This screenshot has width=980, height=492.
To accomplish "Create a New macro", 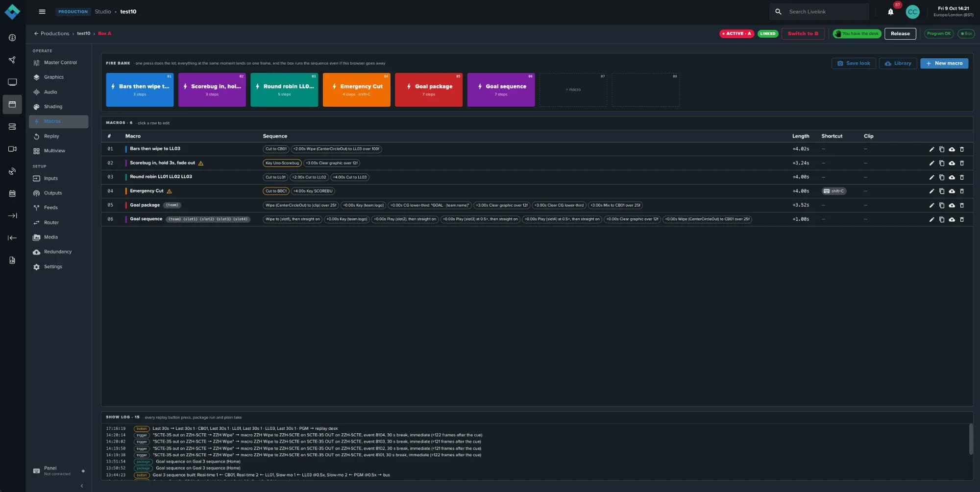I will pos(944,63).
